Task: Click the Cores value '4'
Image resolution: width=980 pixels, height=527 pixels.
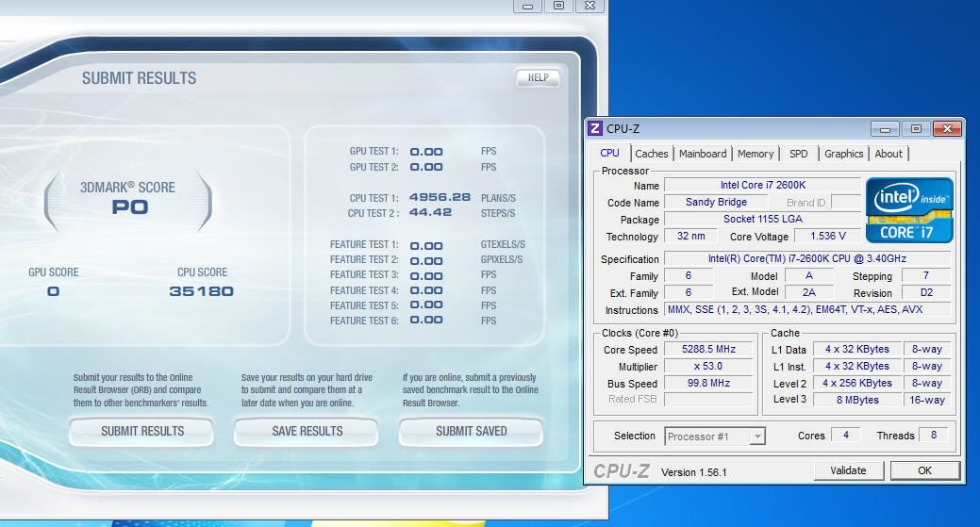Action: coord(846,436)
